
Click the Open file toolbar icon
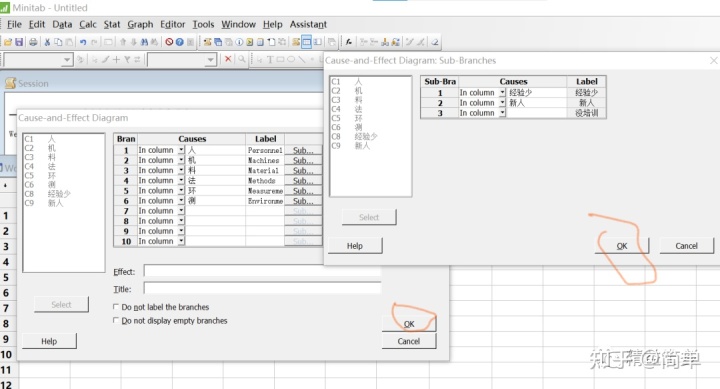click(8, 42)
